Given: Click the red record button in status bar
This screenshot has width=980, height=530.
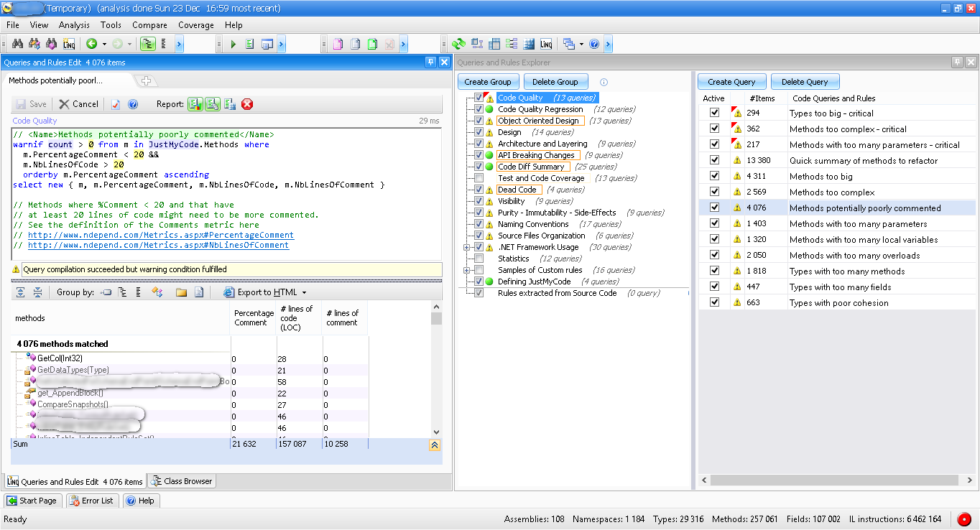Looking at the screenshot, I should tap(964, 519).
